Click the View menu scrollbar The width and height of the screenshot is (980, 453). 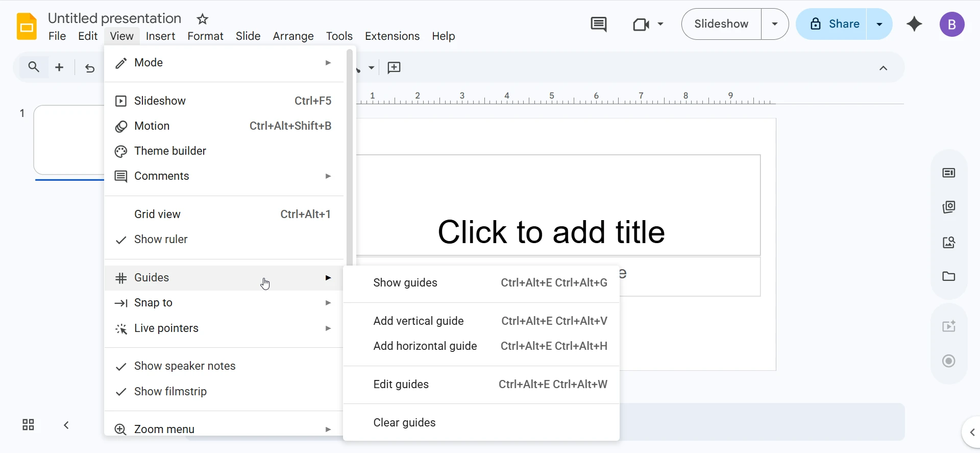point(350,153)
